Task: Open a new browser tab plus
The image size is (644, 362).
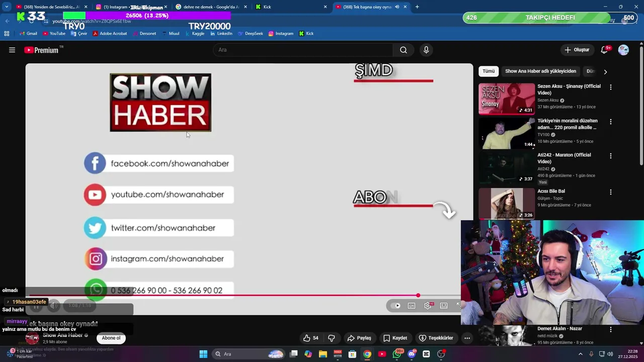Action: pyautogui.click(x=417, y=7)
